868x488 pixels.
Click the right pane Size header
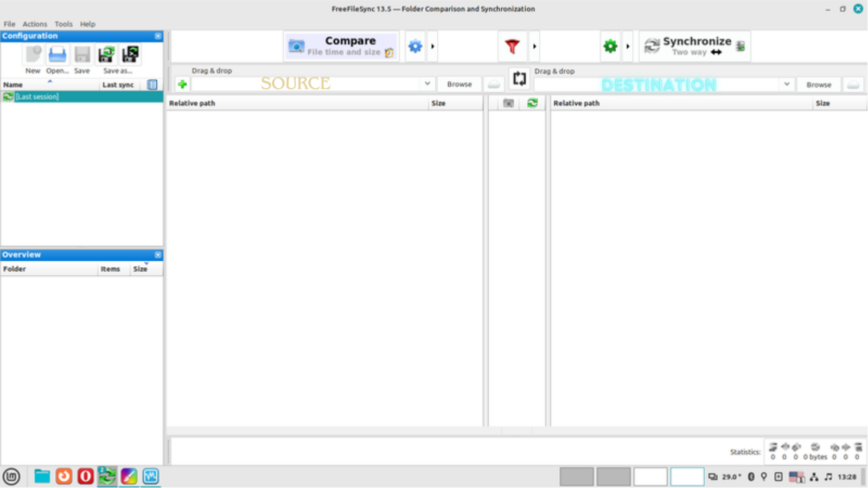point(840,103)
